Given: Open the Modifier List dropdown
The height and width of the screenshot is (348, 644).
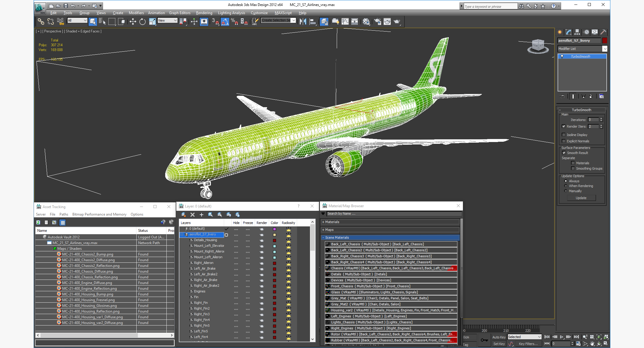Looking at the screenshot, I should click(582, 49).
